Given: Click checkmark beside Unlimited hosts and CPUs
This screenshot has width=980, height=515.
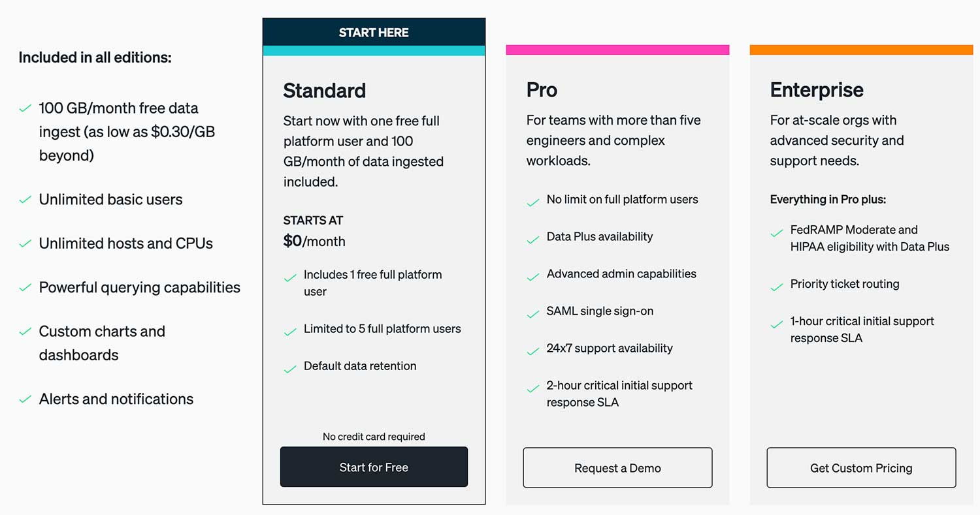Looking at the screenshot, I should point(25,243).
